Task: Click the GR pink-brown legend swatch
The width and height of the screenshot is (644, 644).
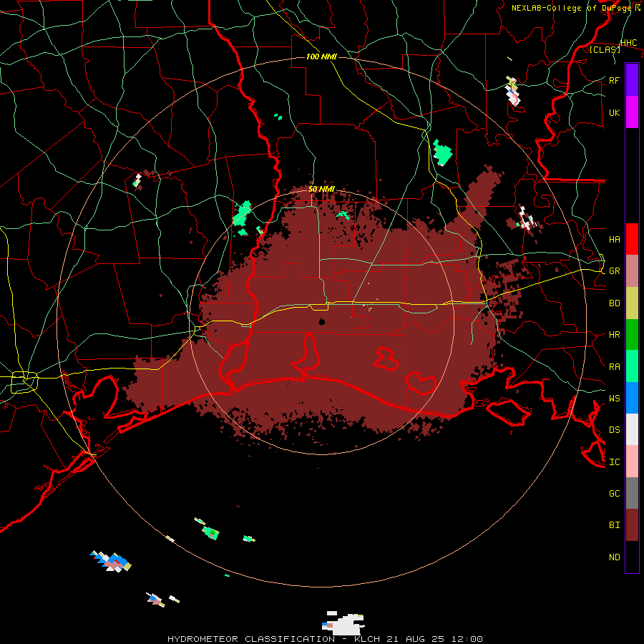Action: click(x=632, y=271)
